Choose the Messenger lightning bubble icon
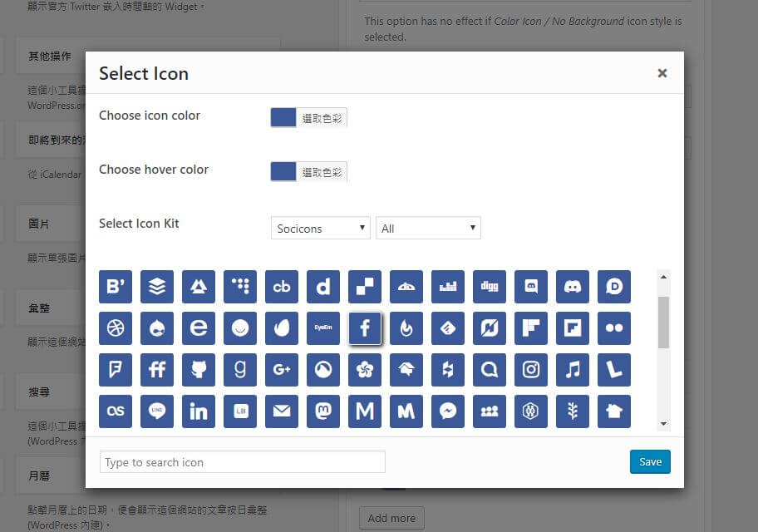This screenshot has height=532, width=758. [448, 411]
